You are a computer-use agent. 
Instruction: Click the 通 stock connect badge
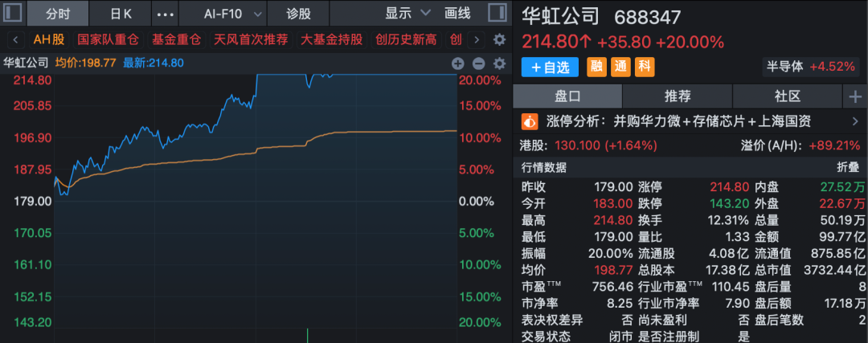point(620,67)
